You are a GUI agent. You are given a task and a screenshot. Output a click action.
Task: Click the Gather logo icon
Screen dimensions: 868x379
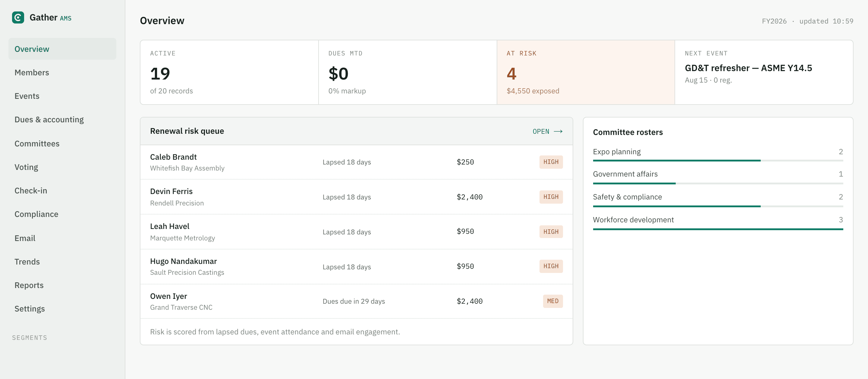[18, 17]
